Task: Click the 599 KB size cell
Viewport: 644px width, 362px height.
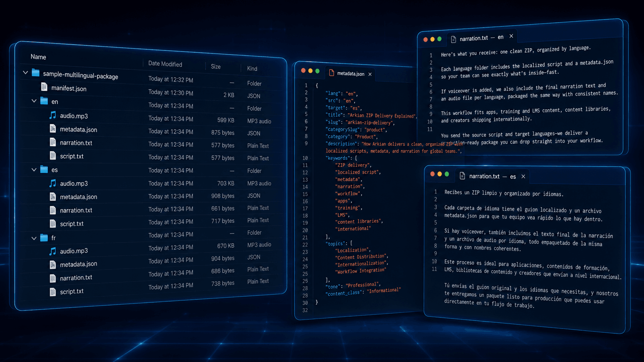Action: coord(226,120)
